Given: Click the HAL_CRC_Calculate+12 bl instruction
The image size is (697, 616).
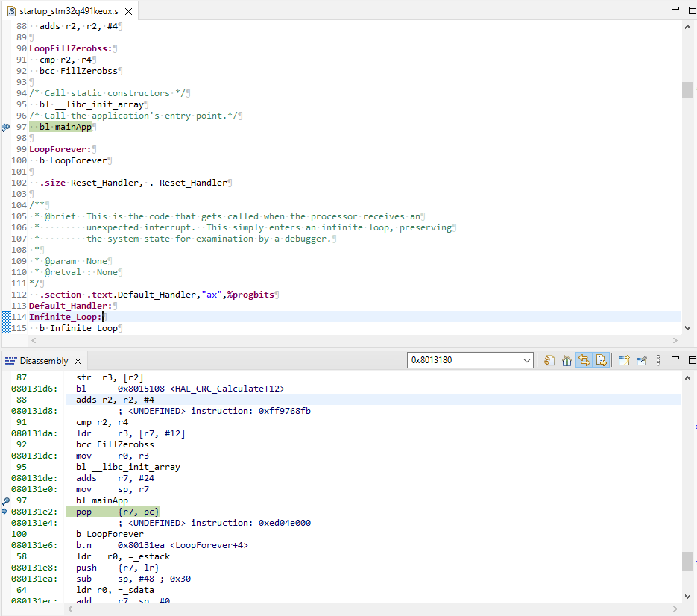Looking at the screenshot, I should pyautogui.click(x=180, y=389).
